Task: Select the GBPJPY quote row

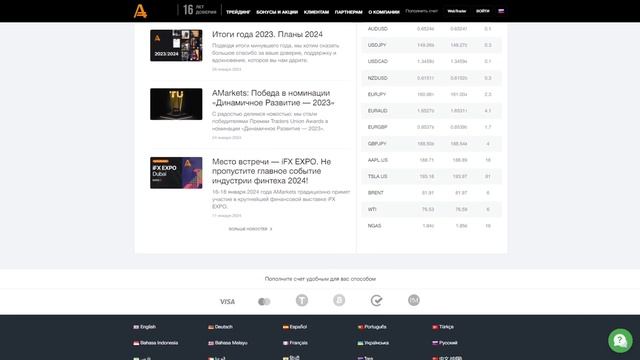Action: (431, 144)
